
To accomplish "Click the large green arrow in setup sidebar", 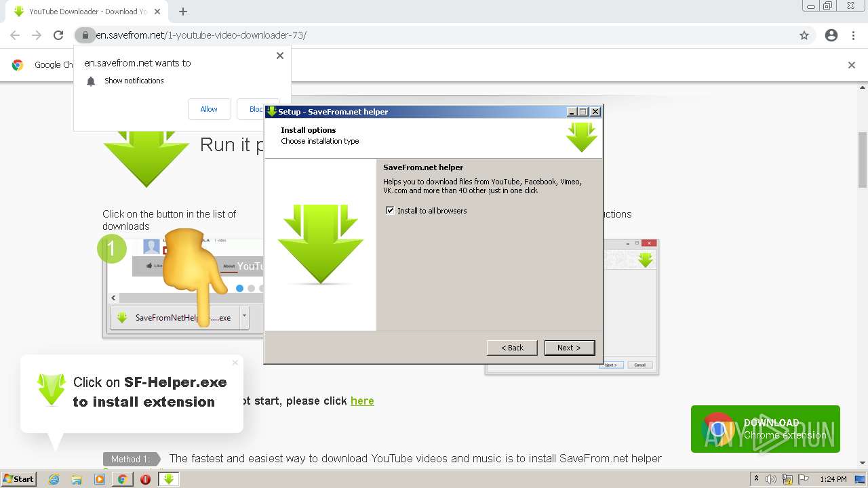I will point(321,243).
